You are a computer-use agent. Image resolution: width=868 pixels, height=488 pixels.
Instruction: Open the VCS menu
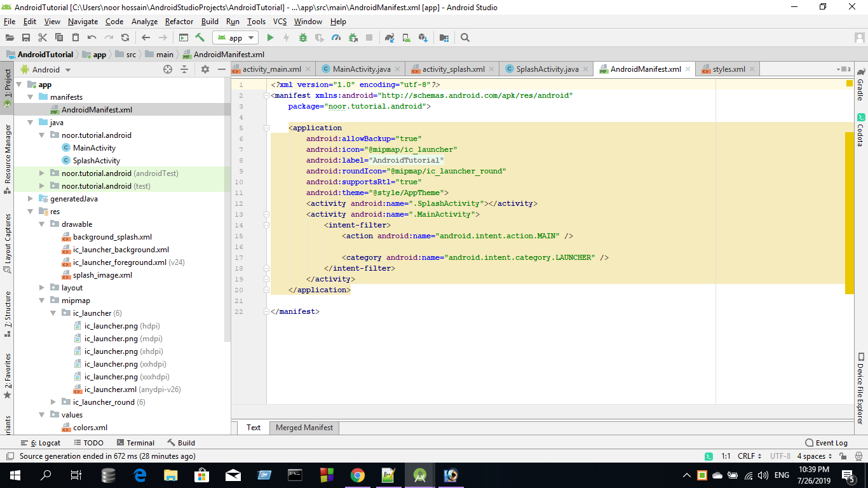point(280,22)
